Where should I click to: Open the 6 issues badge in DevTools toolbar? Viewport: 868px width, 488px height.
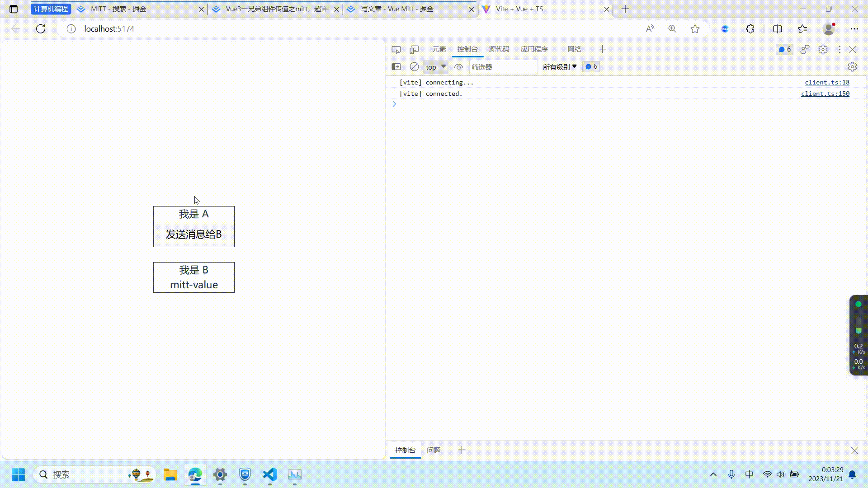click(x=785, y=49)
